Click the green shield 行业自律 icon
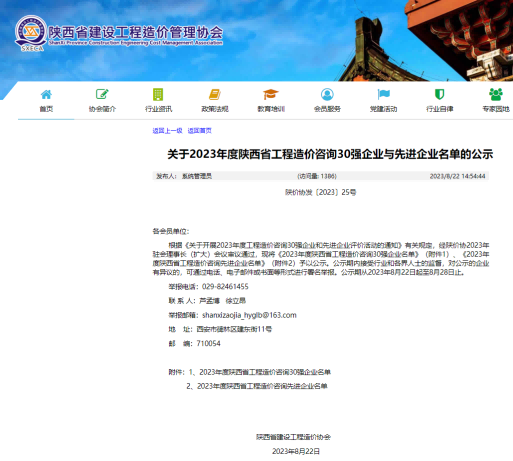Viewport: 513px width, 461px height. 439,94
